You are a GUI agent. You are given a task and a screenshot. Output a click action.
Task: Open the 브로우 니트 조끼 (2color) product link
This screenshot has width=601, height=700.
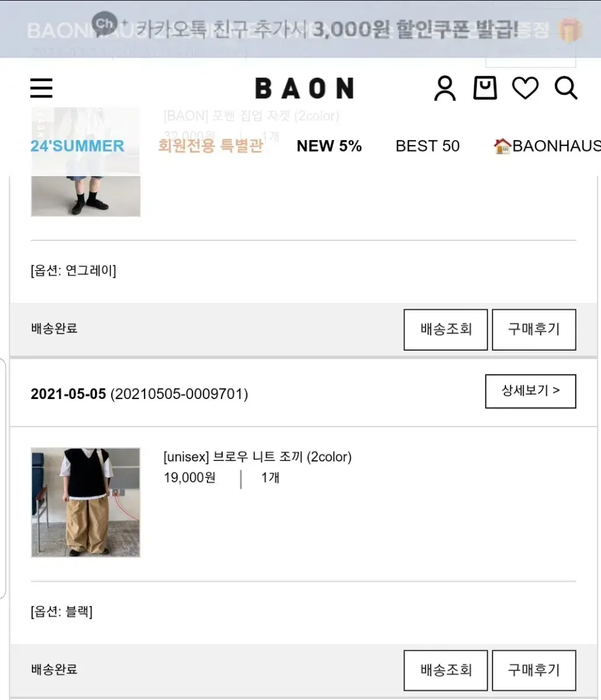(x=258, y=457)
